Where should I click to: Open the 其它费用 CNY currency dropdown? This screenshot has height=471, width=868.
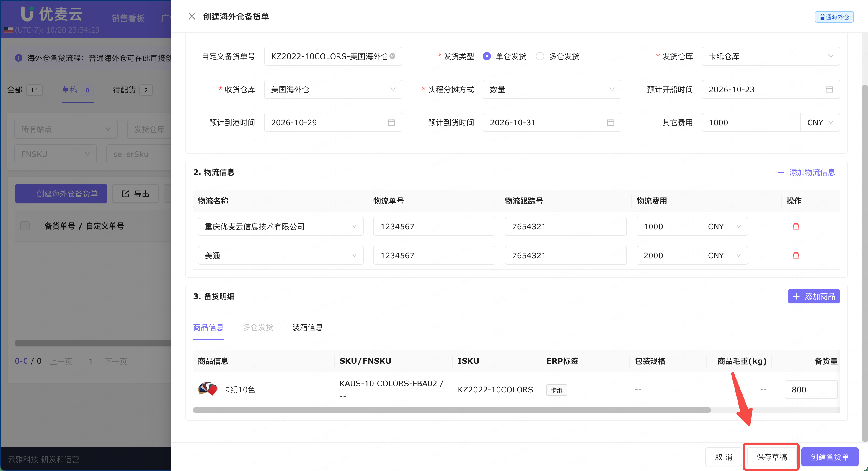[x=820, y=122]
